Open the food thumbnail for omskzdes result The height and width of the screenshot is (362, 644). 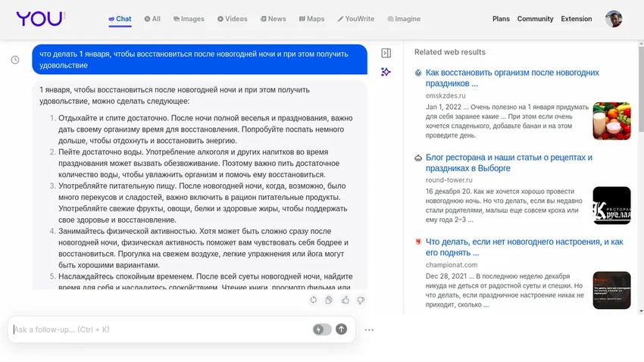click(611, 121)
